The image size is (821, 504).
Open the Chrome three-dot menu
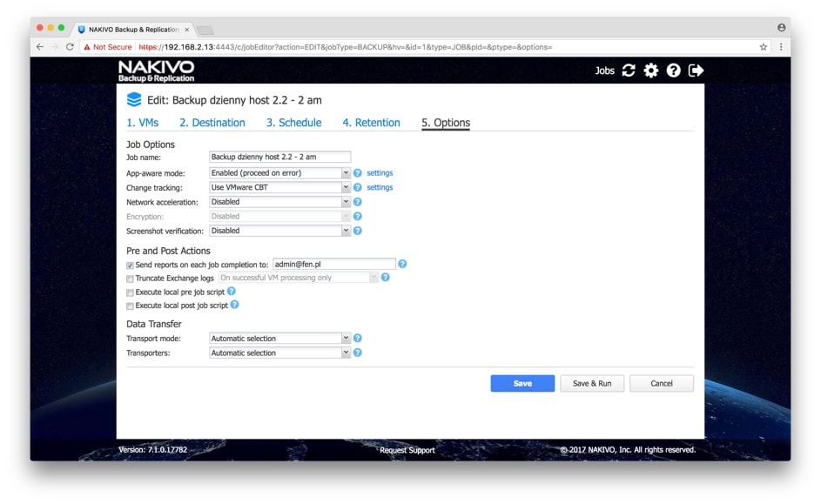(x=781, y=47)
